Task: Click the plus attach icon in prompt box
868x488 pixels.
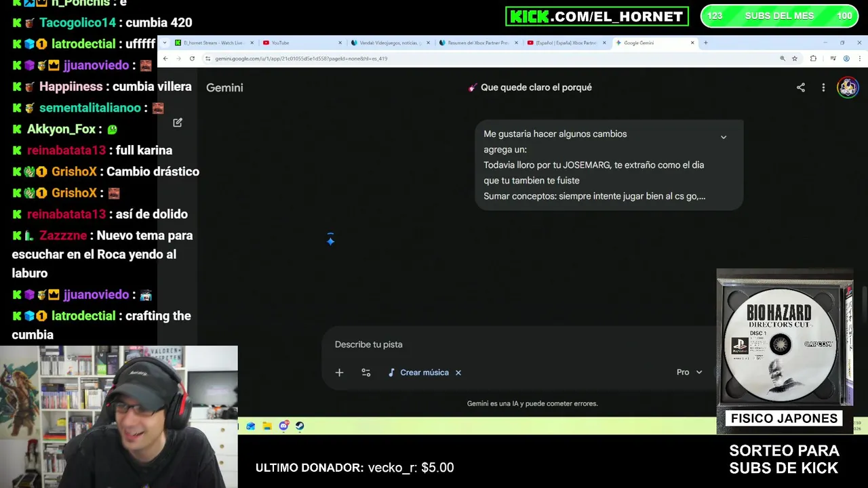Action: pyautogui.click(x=339, y=372)
